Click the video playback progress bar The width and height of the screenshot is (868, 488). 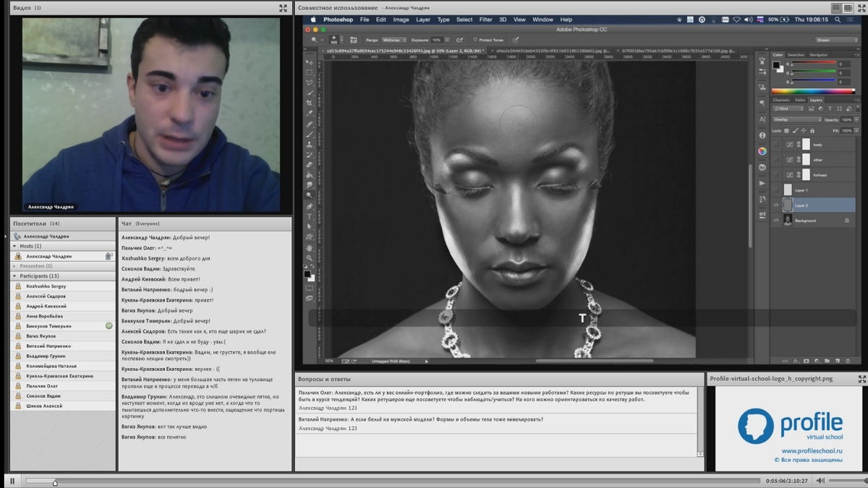click(x=393, y=481)
